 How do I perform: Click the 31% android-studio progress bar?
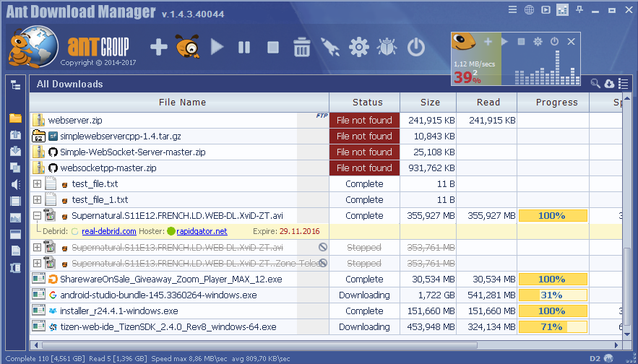tap(553, 295)
